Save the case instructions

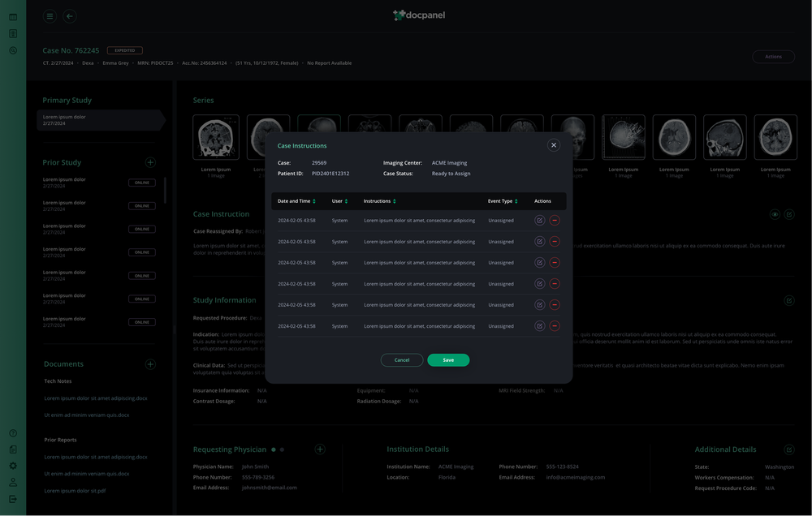448,359
